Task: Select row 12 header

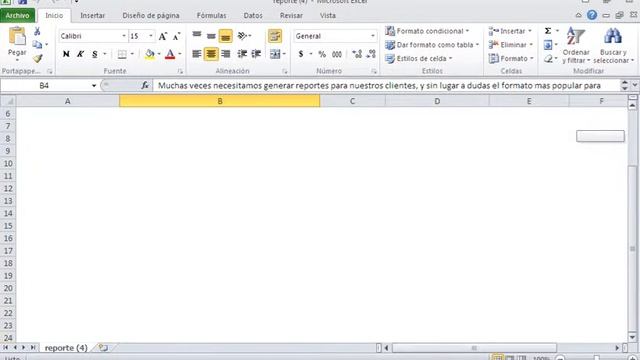Action: [x=8, y=189]
